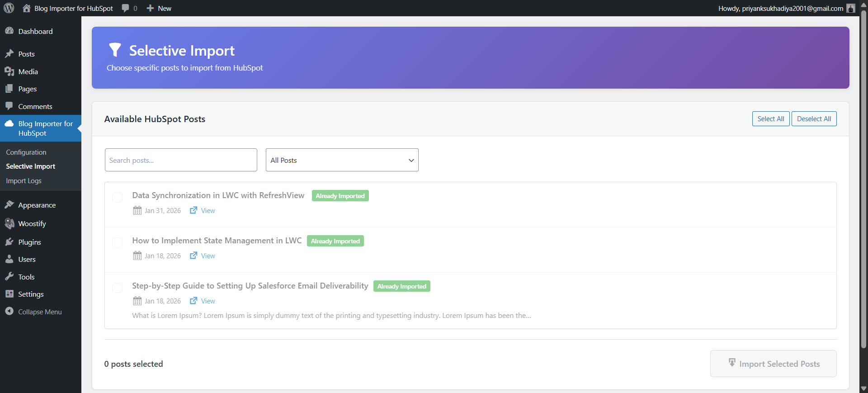Open Posts in the sidebar menu
This screenshot has width=868, height=393.
(x=41, y=54)
